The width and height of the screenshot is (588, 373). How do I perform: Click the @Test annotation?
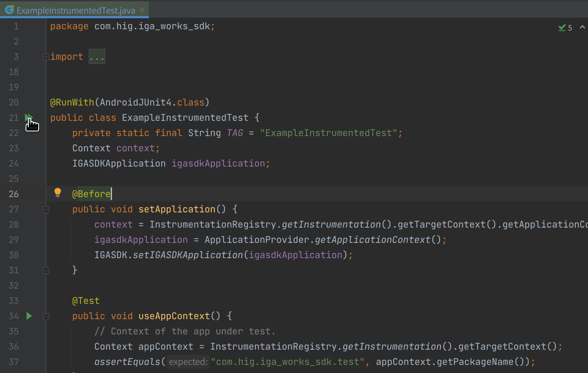[x=86, y=301]
